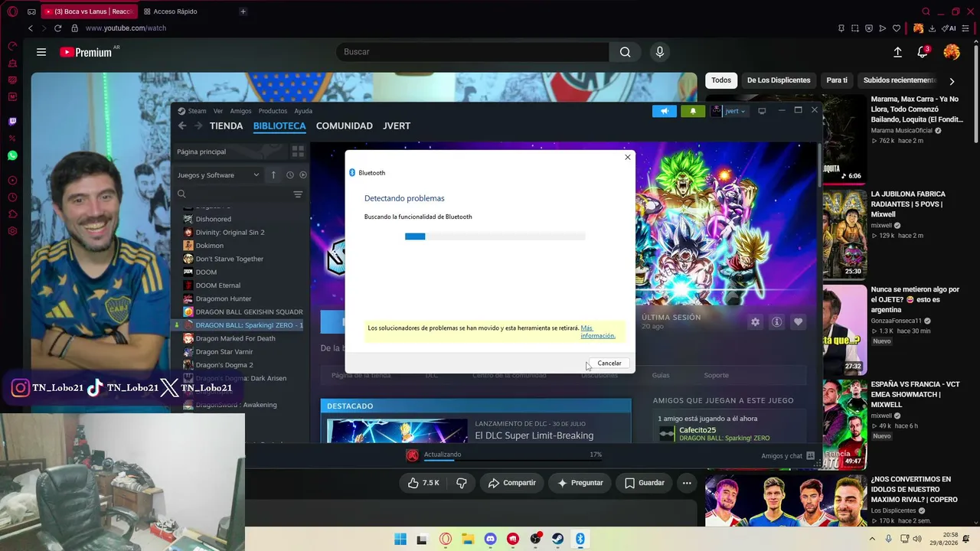Open the Opera menu logo
The height and width of the screenshot is (551, 980).
click(x=12, y=11)
